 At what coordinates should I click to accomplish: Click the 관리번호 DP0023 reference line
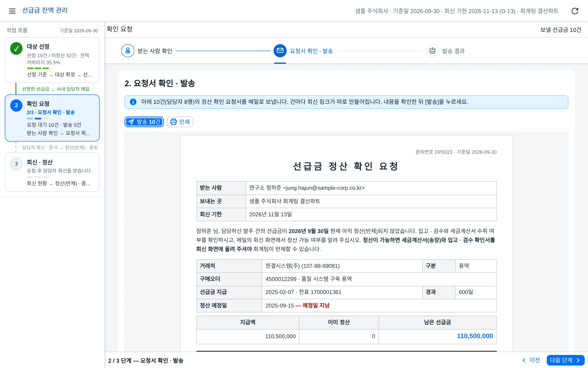point(456,152)
